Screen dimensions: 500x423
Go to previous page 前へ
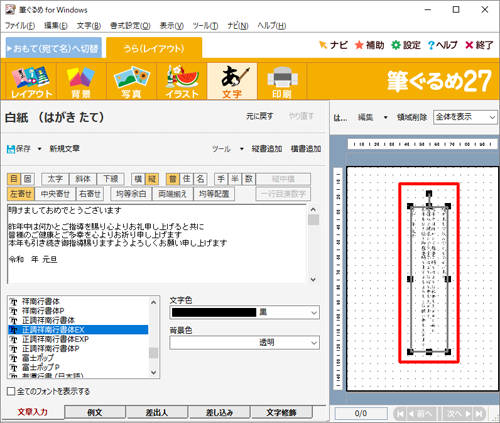420,414
